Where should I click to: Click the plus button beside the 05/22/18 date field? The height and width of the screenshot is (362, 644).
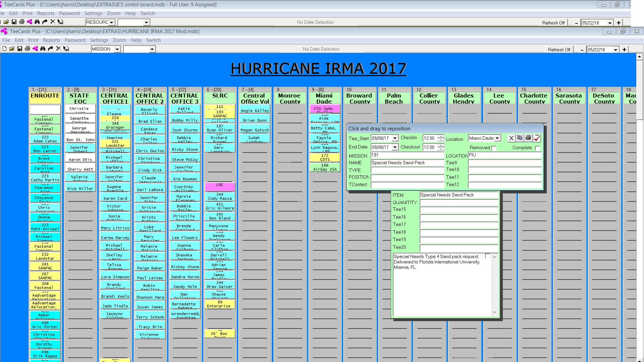pyautogui.click(x=624, y=50)
